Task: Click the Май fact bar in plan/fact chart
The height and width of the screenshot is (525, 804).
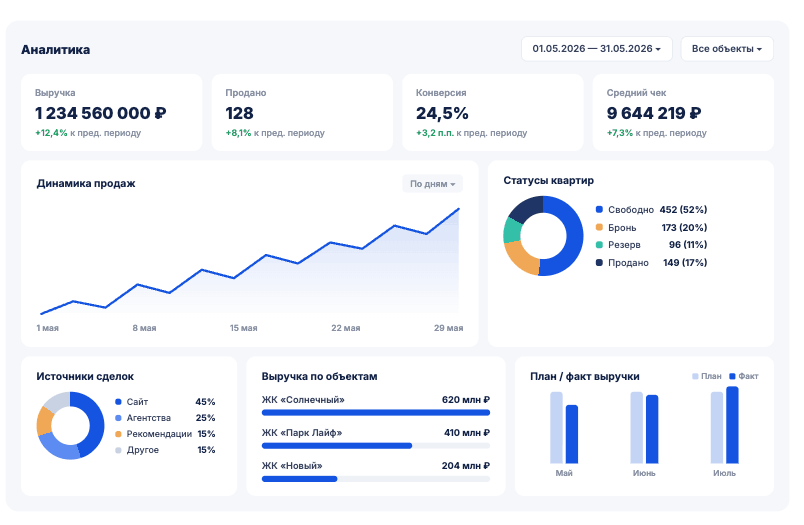Action: (572, 434)
